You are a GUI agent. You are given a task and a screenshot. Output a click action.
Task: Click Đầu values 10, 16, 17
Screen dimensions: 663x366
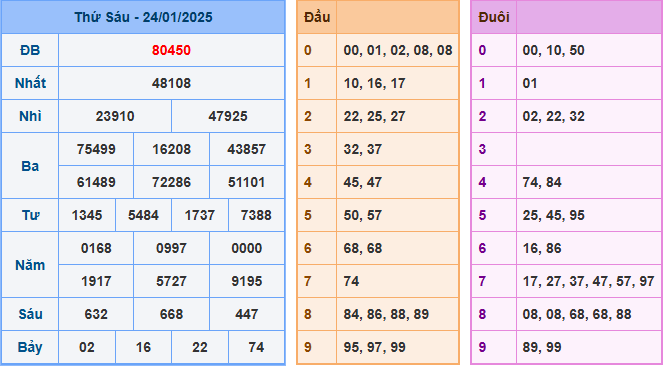coord(374,83)
